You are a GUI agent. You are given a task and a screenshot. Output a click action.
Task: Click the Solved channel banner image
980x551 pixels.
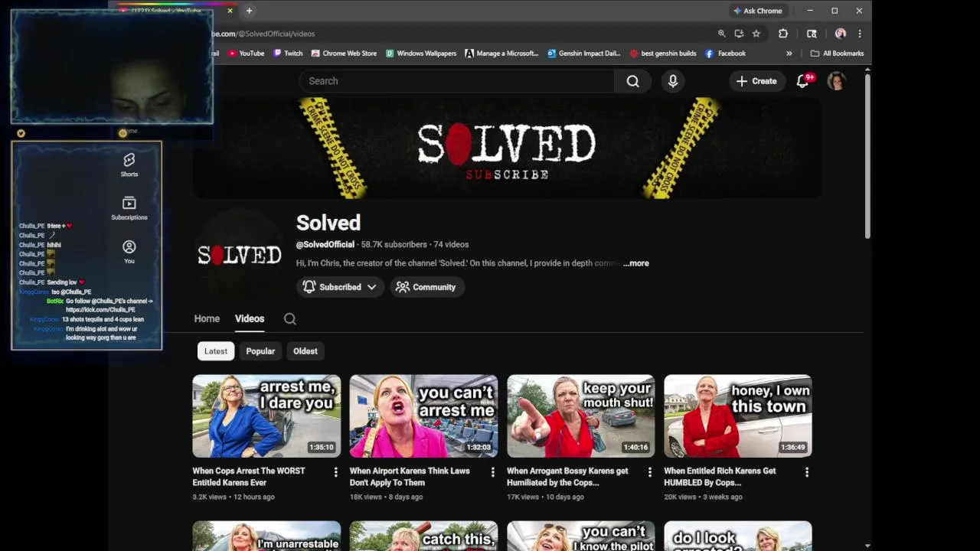point(507,148)
